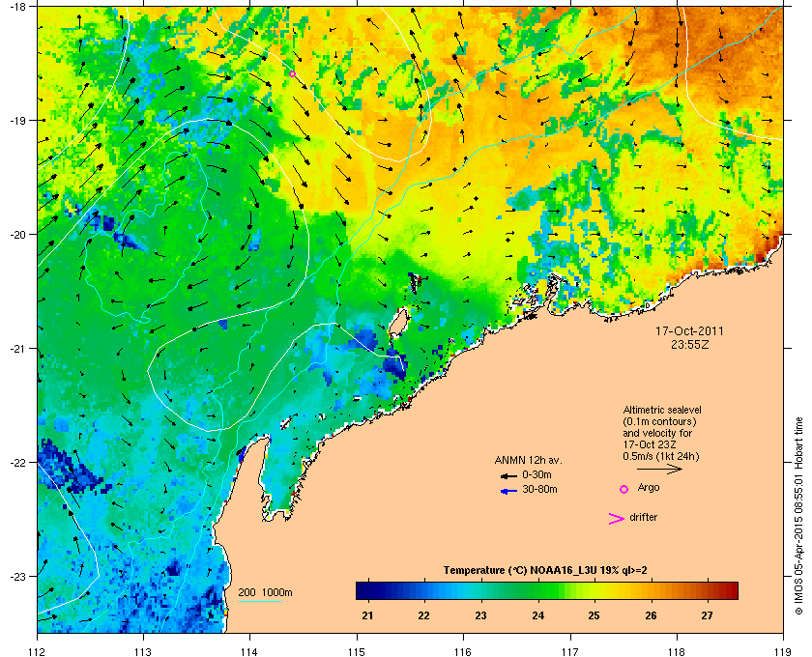Screen dimensions: 812x657
Task: Click the longitude axis label 115
Action: point(357,652)
